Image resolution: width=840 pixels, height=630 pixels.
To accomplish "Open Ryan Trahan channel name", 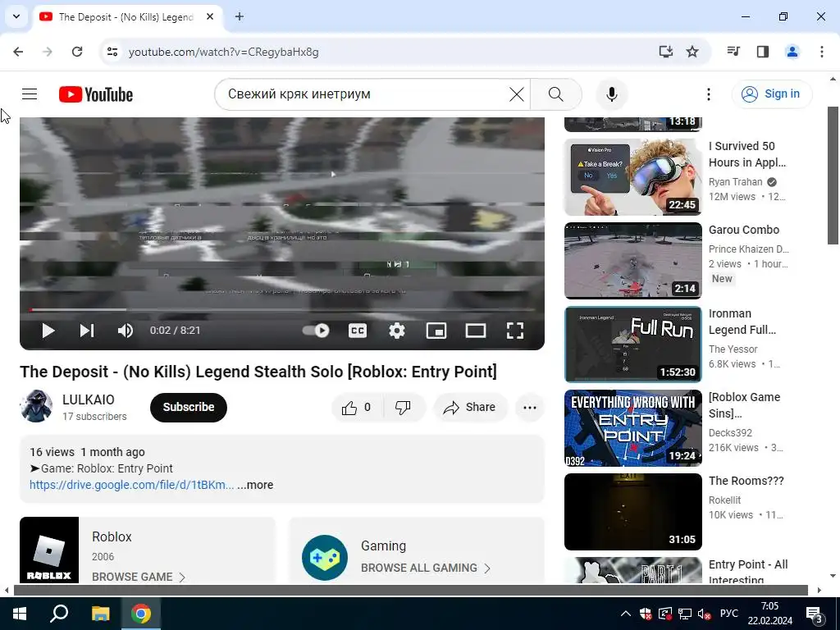I will pos(735,182).
